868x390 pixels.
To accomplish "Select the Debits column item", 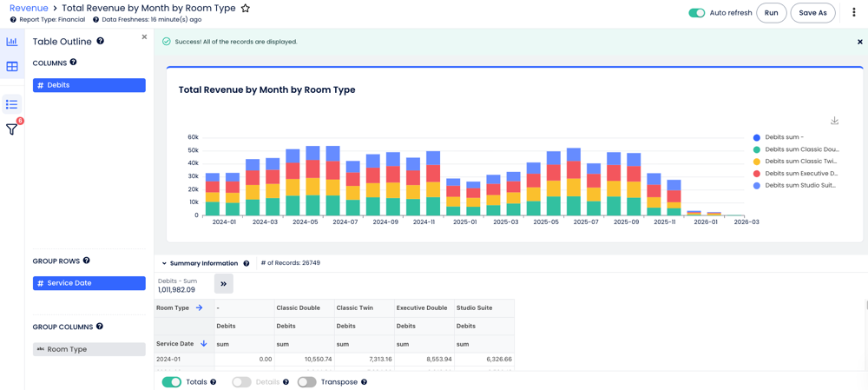I will tap(89, 85).
